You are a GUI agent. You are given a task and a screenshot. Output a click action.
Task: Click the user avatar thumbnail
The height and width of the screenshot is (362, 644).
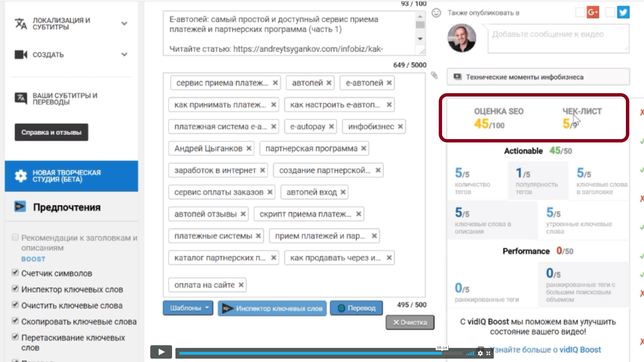462,38
